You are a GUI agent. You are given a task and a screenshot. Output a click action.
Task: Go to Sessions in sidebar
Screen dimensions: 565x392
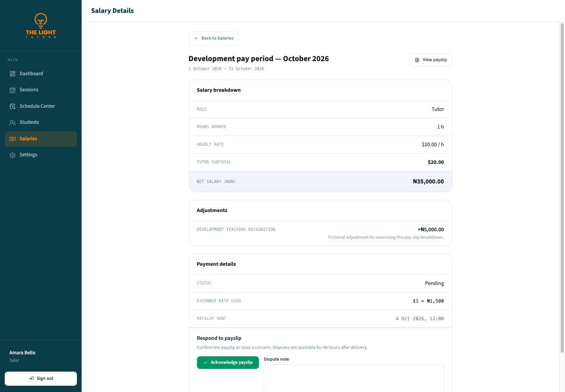(x=41, y=90)
